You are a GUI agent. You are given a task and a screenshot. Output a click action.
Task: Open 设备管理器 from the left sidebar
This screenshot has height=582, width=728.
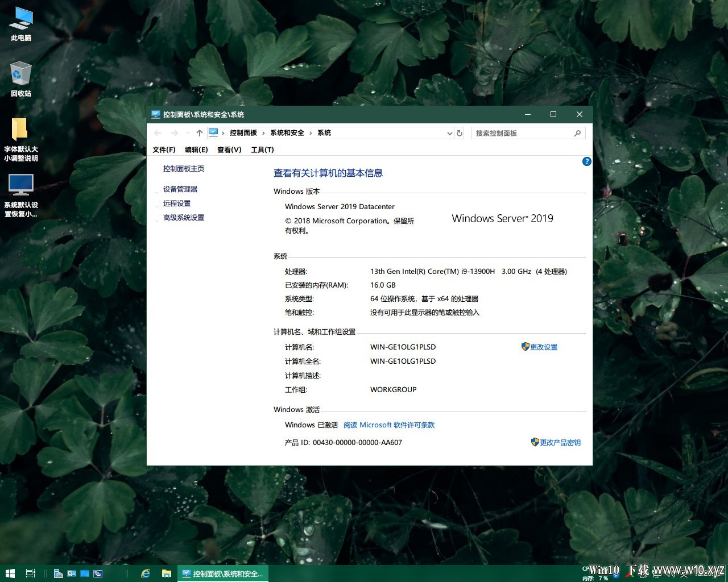click(x=180, y=189)
